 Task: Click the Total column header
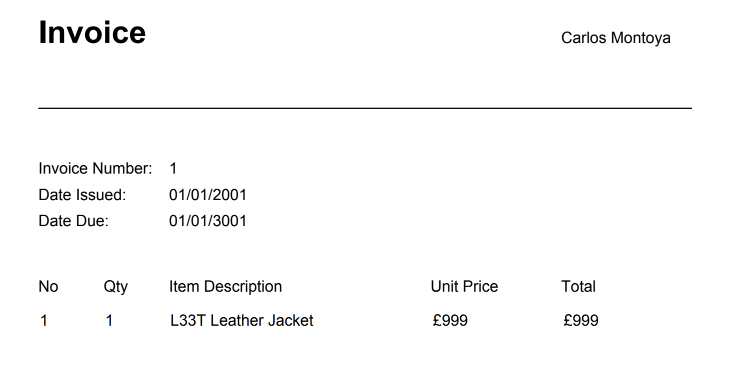click(x=578, y=287)
